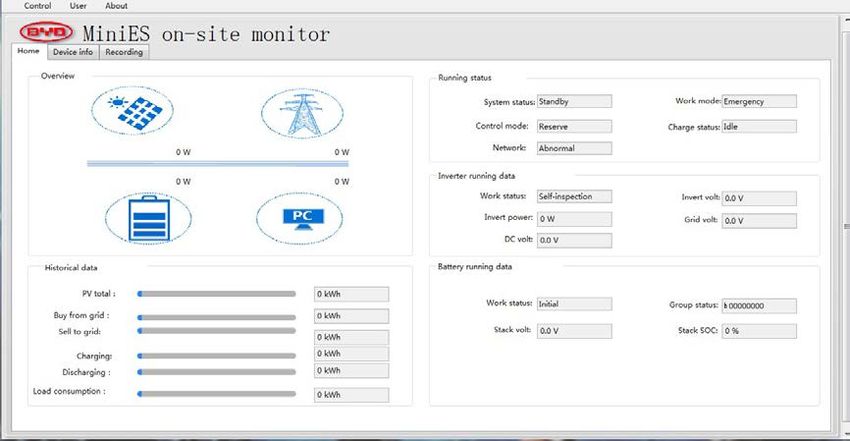Click the Inverter running data group label
850x441 pixels.
pyautogui.click(x=476, y=176)
